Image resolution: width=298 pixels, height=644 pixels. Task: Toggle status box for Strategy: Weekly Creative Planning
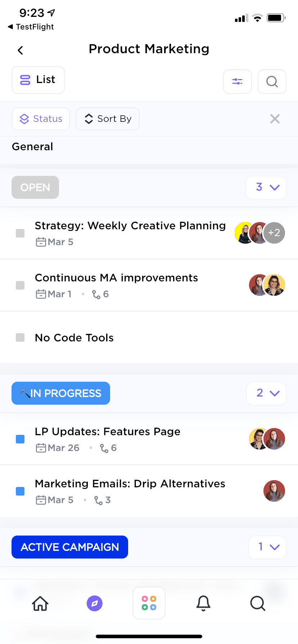20,233
